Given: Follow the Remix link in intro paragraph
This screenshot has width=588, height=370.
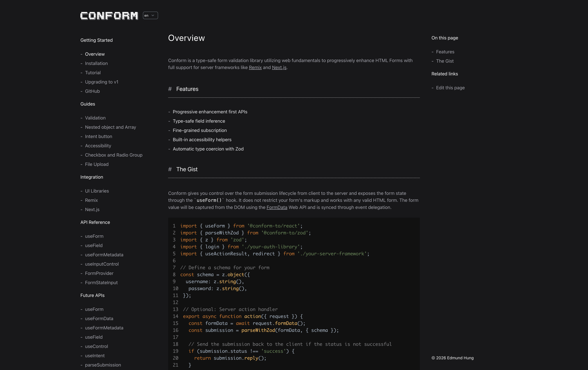Looking at the screenshot, I should click(255, 67).
